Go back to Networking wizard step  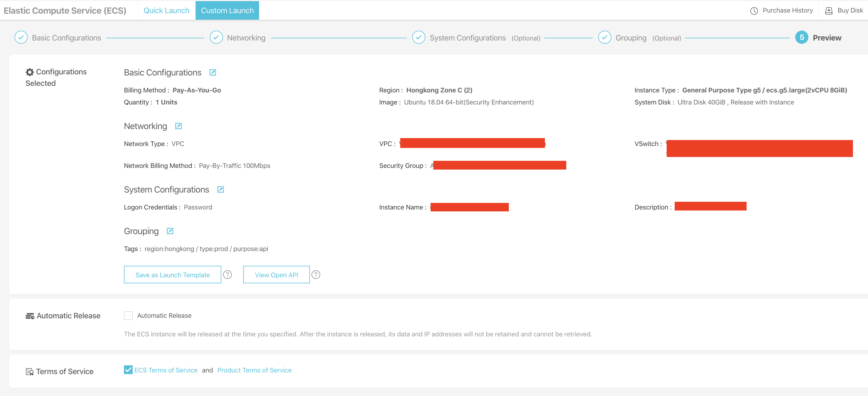point(246,38)
